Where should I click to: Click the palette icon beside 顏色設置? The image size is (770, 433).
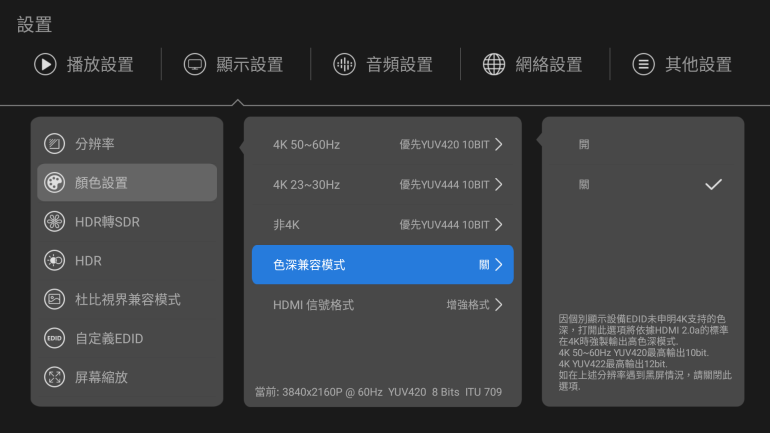(x=55, y=183)
